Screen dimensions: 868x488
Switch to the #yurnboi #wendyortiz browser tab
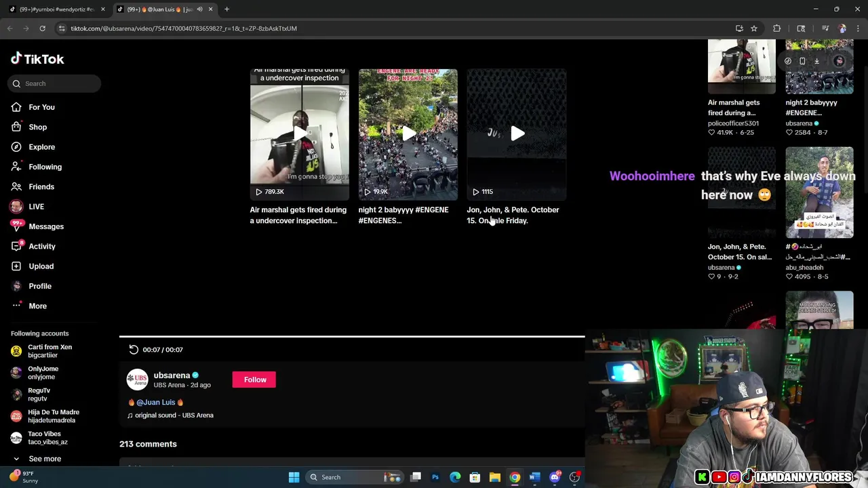pos(58,9)
